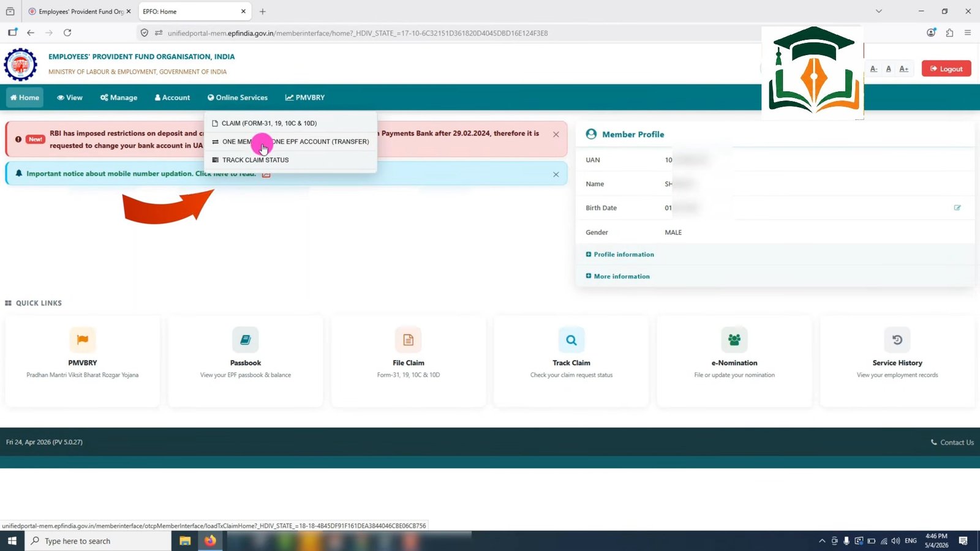Close the Employees' Provident Fund Org tab
Image resolution: width=980 pixels, height=551 pixels.
(x=129, y=12)
